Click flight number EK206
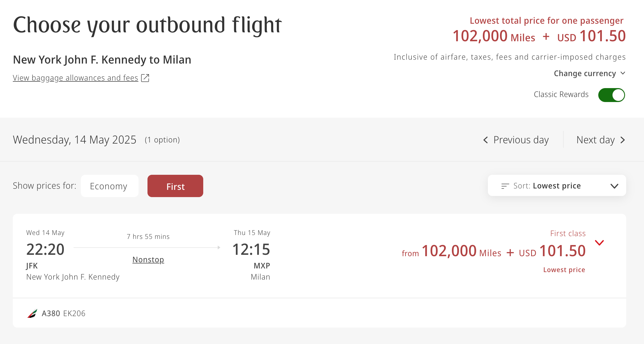This screenshot has width=644, height=344. (x=74, y=313)
